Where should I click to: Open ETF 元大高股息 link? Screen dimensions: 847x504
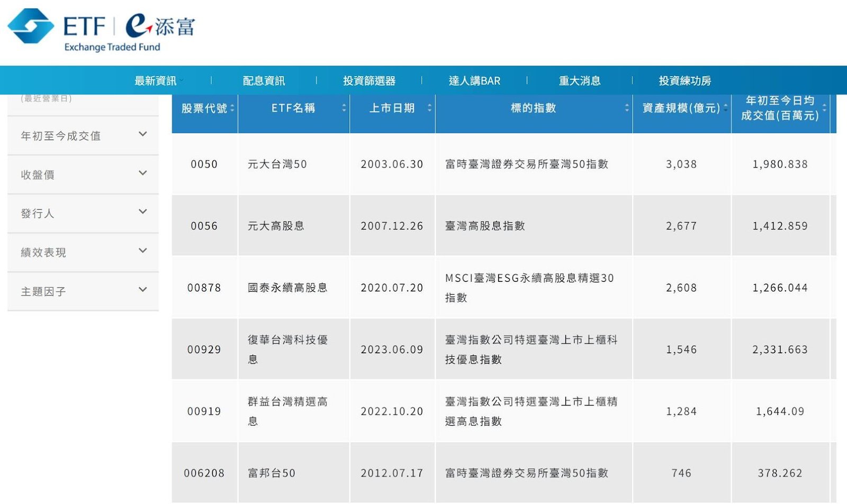(276, 226)
